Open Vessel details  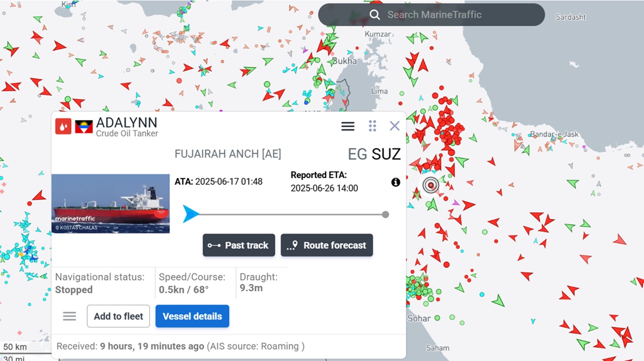pos(192,316)
